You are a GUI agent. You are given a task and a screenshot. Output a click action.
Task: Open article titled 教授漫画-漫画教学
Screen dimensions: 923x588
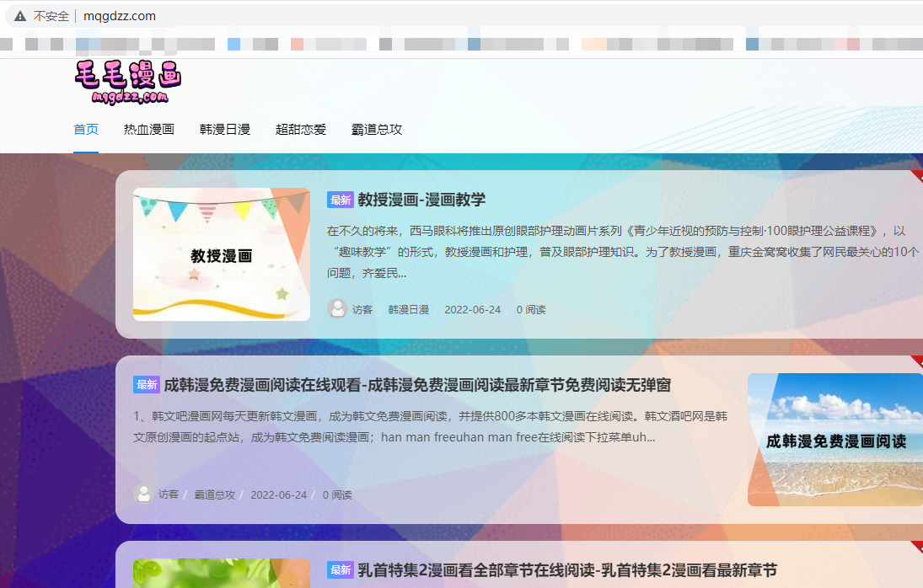pos(421,200)
